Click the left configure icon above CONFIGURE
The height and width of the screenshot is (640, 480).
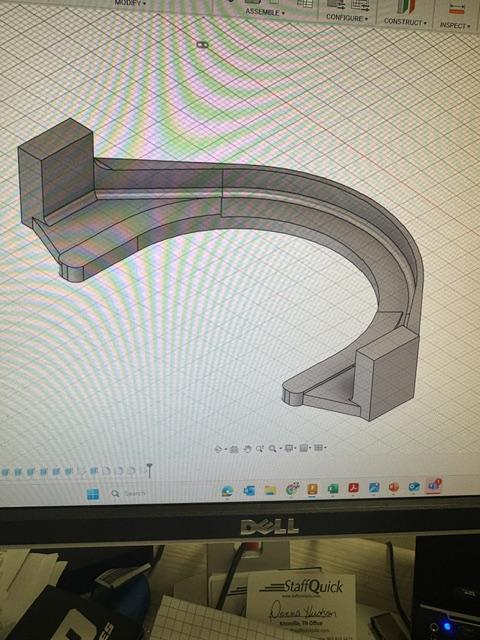(335, 4)
